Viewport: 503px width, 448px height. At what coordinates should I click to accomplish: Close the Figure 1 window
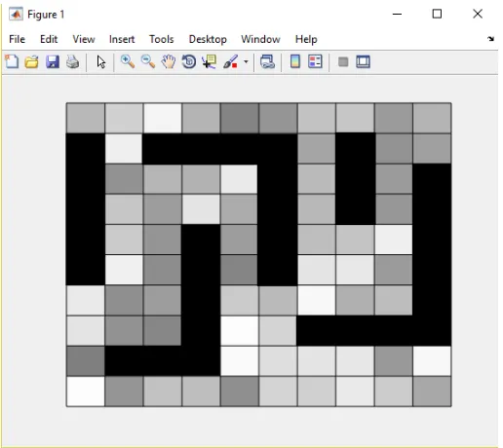point(478,14)
